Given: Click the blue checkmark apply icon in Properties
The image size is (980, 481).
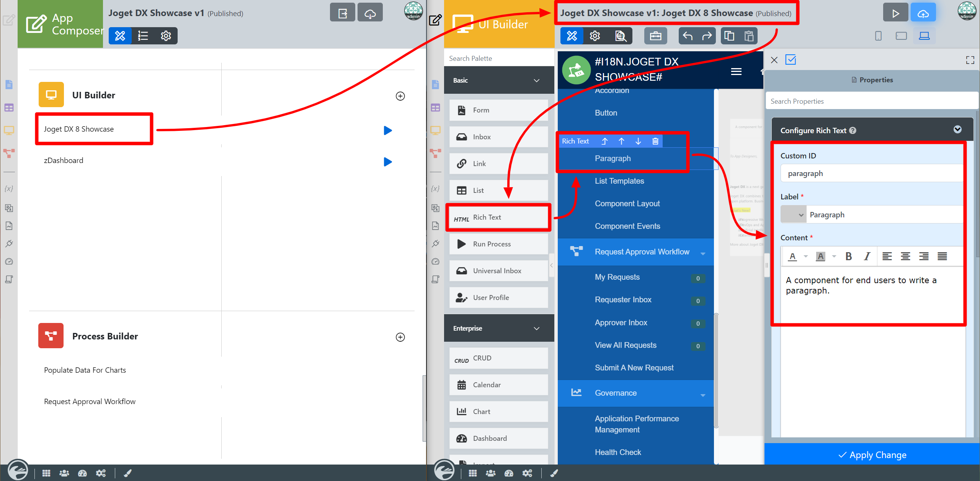Looking at the screenshot, I should pos(791,60).
